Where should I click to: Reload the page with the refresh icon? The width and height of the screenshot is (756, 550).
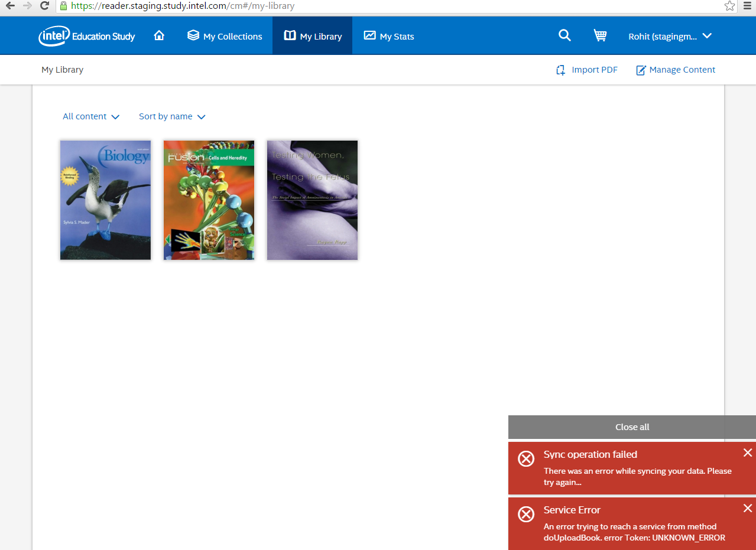click(44, 6)
